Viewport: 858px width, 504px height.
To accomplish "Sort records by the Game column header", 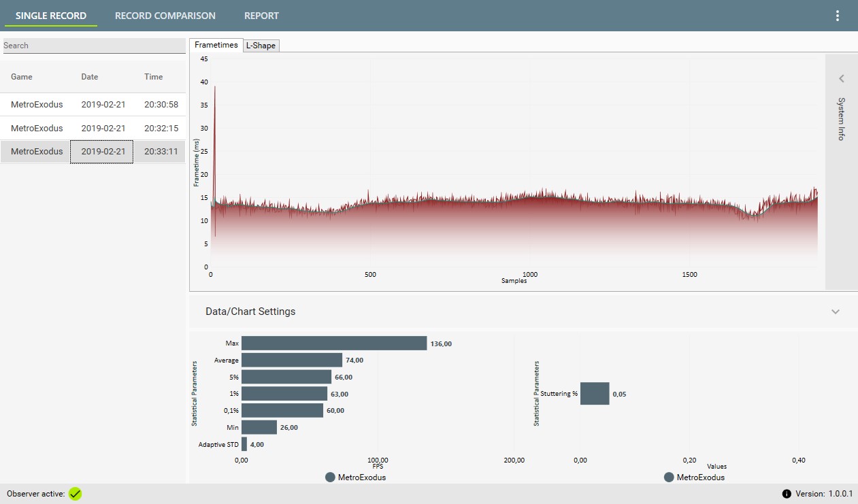I will pyautogui.click(x=22, y=77).
